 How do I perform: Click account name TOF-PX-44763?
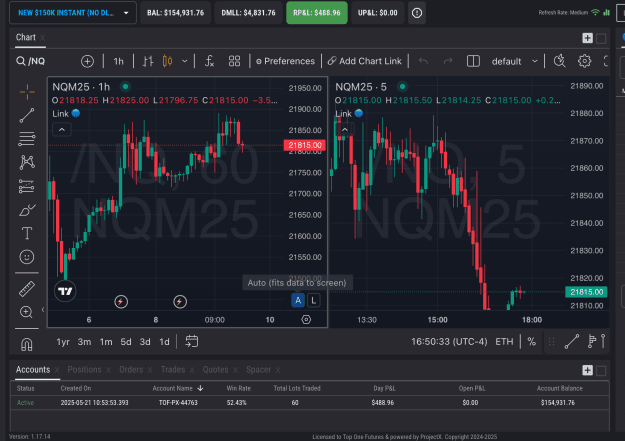[178, 403]
